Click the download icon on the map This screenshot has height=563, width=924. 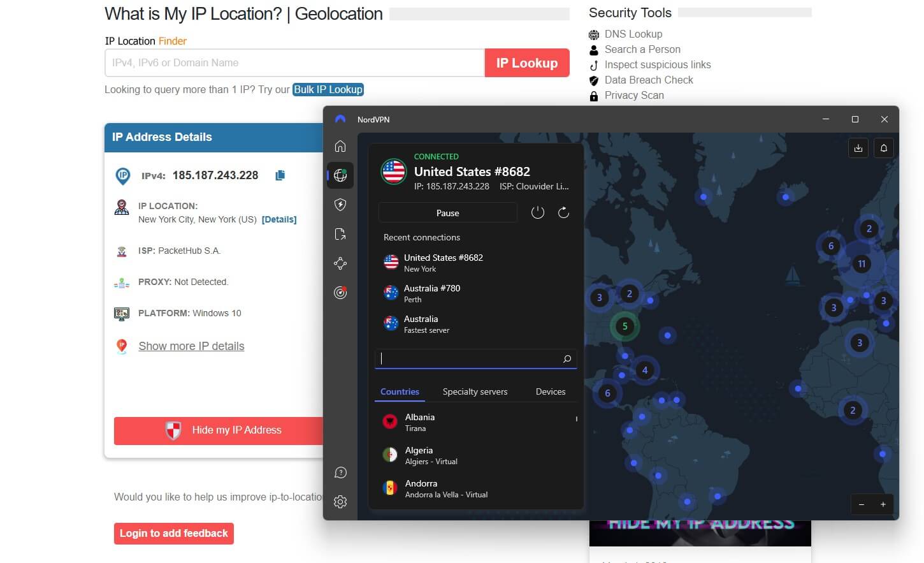coord(858,148)
